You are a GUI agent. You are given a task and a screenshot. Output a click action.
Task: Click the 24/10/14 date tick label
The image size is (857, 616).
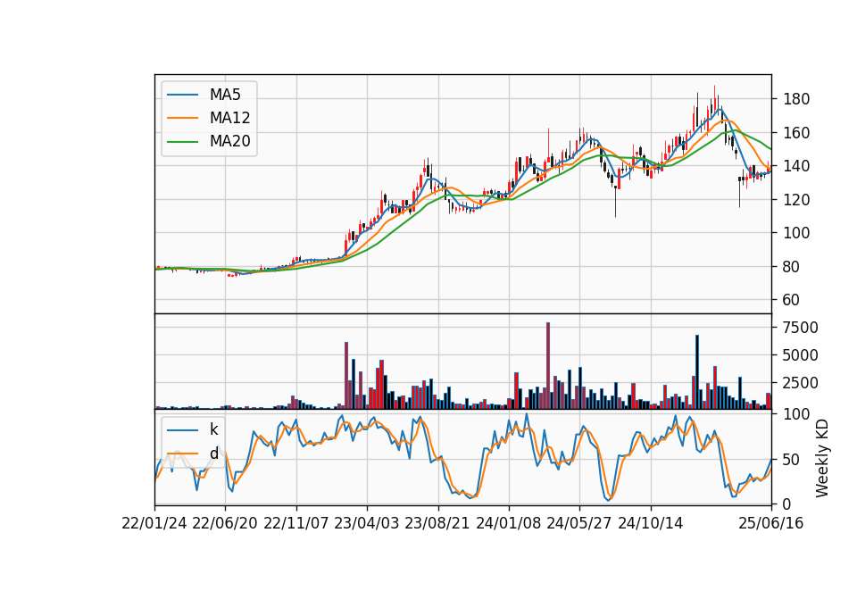pos(651,524)
